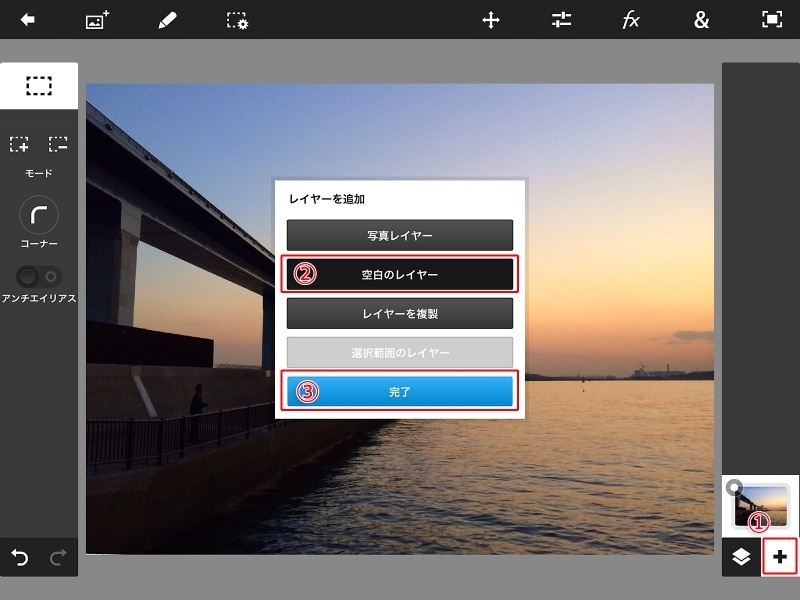Toggle the anti-alias switch

tap(39, 276)
